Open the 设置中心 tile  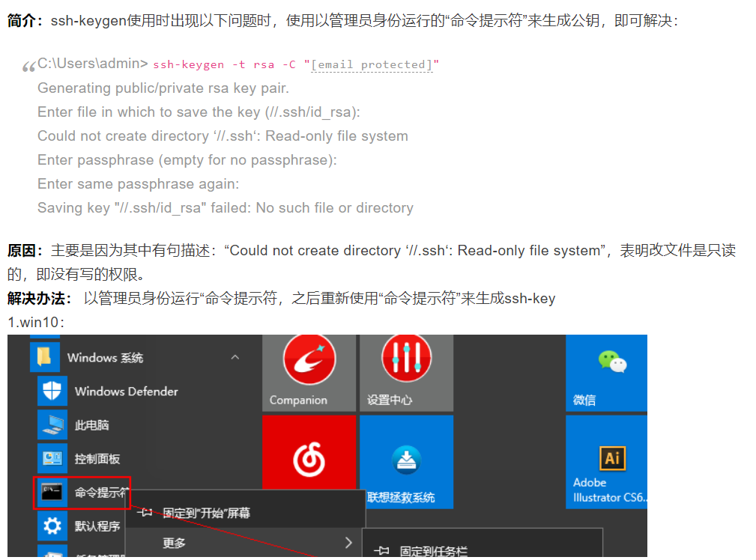[x=406, y=373]
